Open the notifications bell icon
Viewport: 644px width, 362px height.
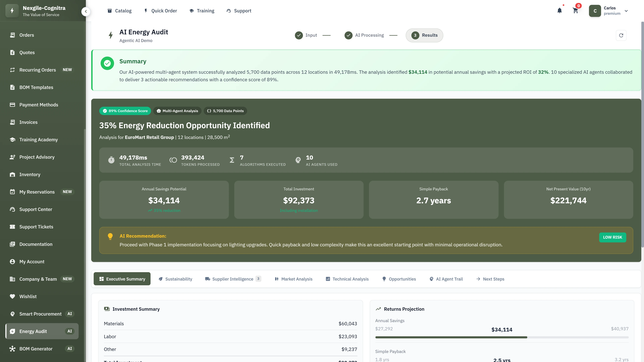[559, 11]
